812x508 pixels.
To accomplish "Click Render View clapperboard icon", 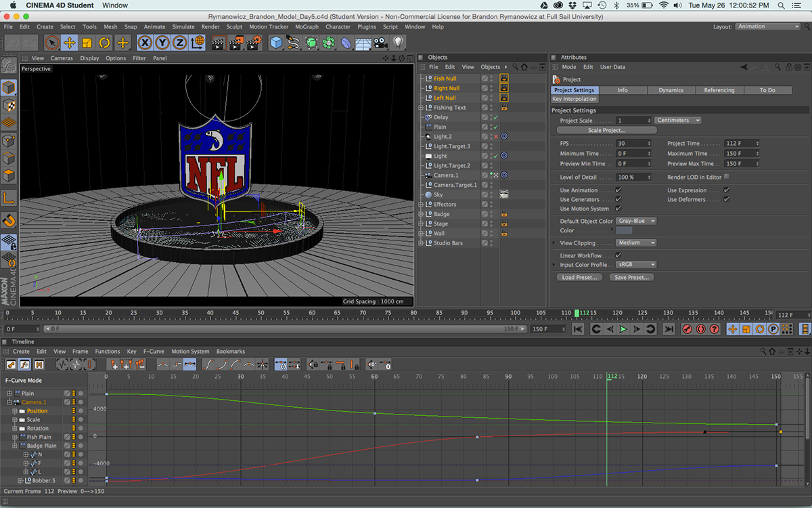I will point(218,43).
